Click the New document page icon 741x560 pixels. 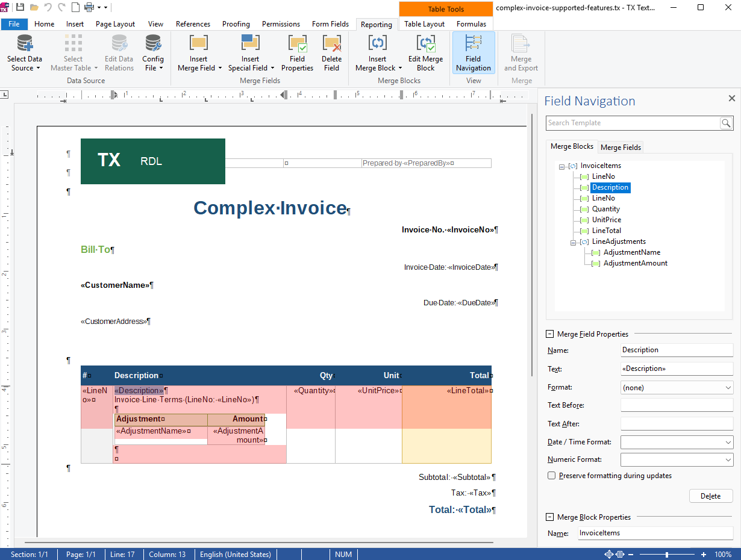[75, 7]
